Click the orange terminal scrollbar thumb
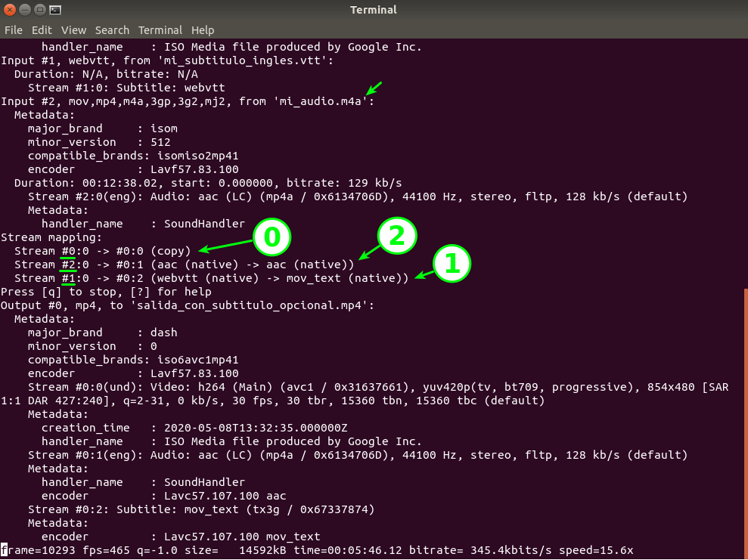Screen dimensions: 748x560 pos(745,423)
